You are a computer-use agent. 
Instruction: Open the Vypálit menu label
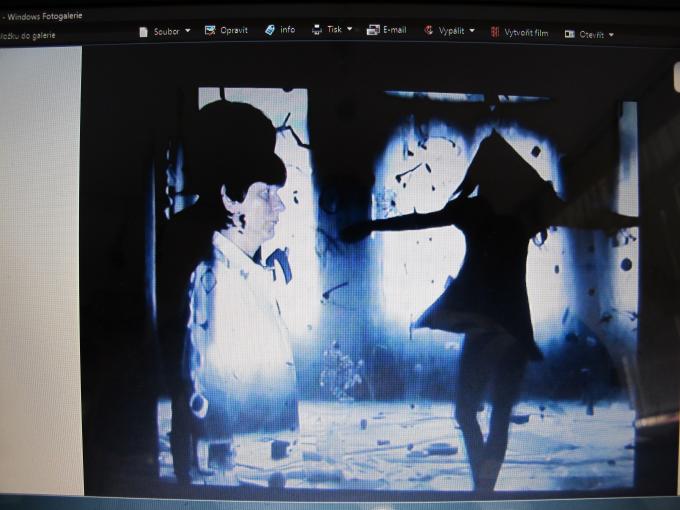pyautogui.click(x=451, y=31)
